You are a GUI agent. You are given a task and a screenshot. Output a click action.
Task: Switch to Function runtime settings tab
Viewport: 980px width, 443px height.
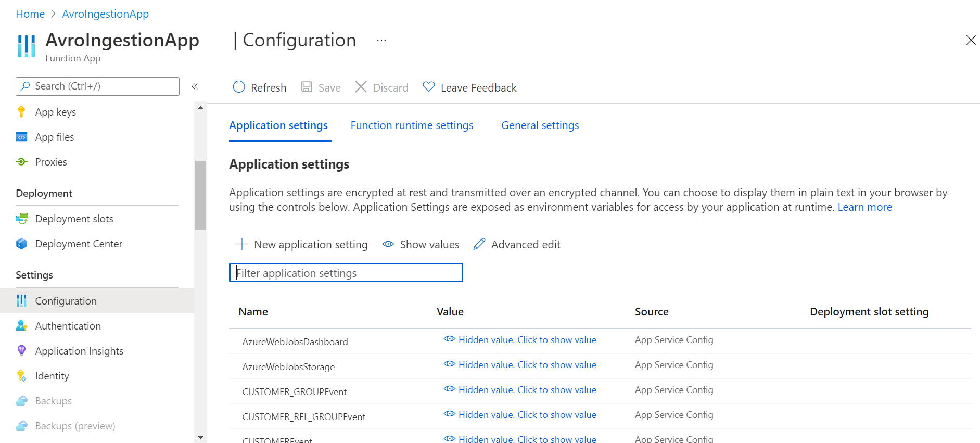tap(412, 125)
